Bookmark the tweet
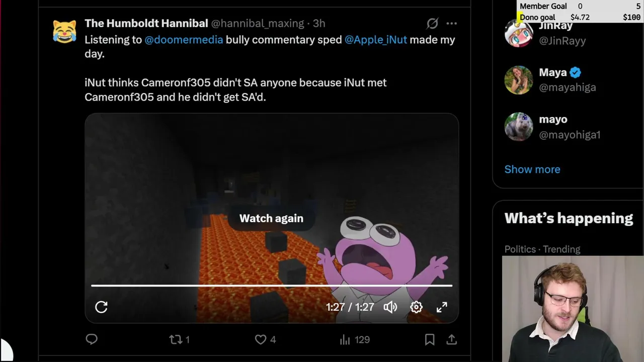 coord(430,340)
